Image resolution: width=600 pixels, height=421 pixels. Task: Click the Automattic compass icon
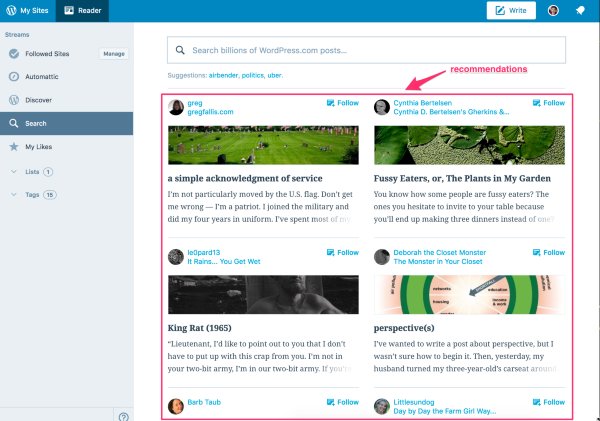(14, 77)
